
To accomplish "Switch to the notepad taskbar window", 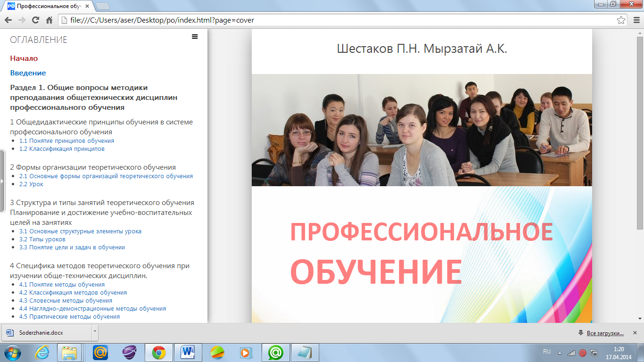I will click(x=305, y=352).
